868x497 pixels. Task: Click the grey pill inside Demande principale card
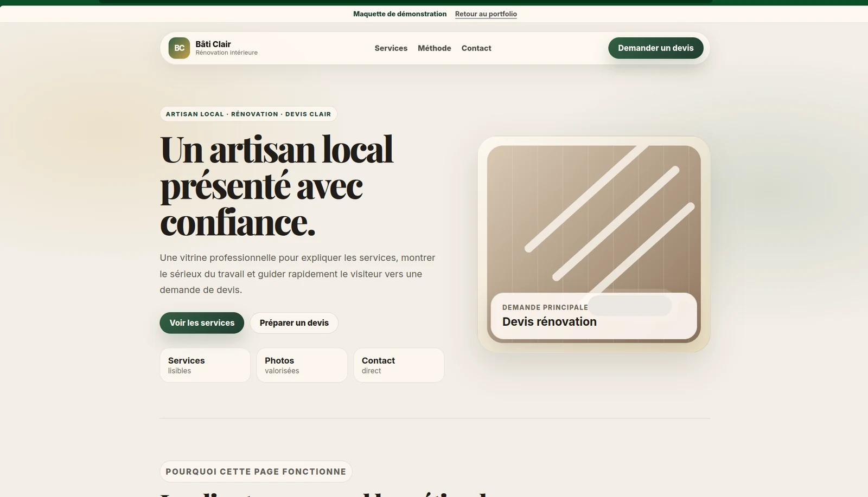[x=629, y=306]
